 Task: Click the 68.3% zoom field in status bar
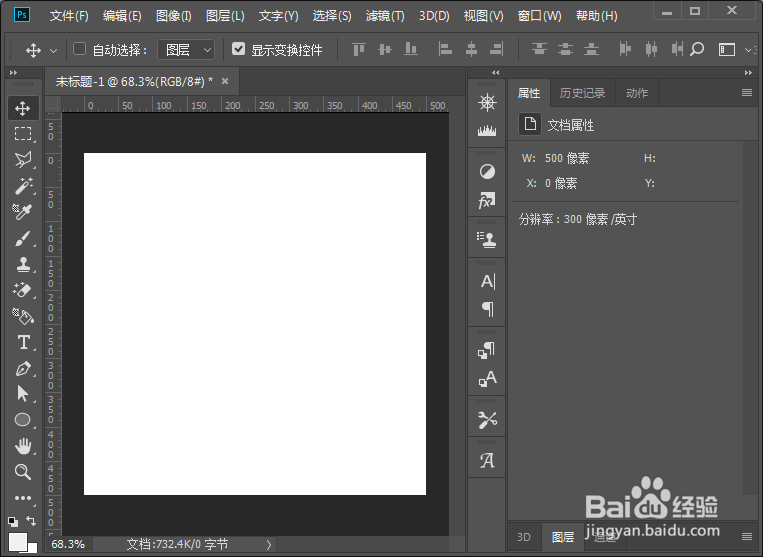(68, 544)
